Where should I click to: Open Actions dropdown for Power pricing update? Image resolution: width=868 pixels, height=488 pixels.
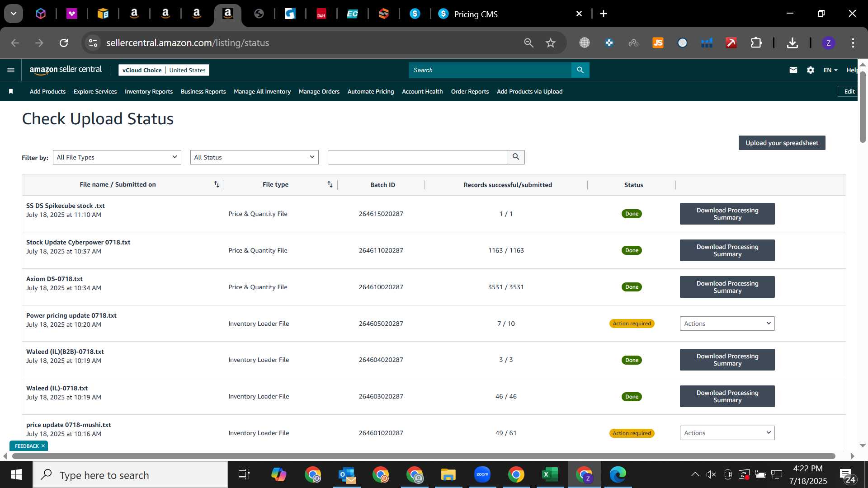(727, 324)
